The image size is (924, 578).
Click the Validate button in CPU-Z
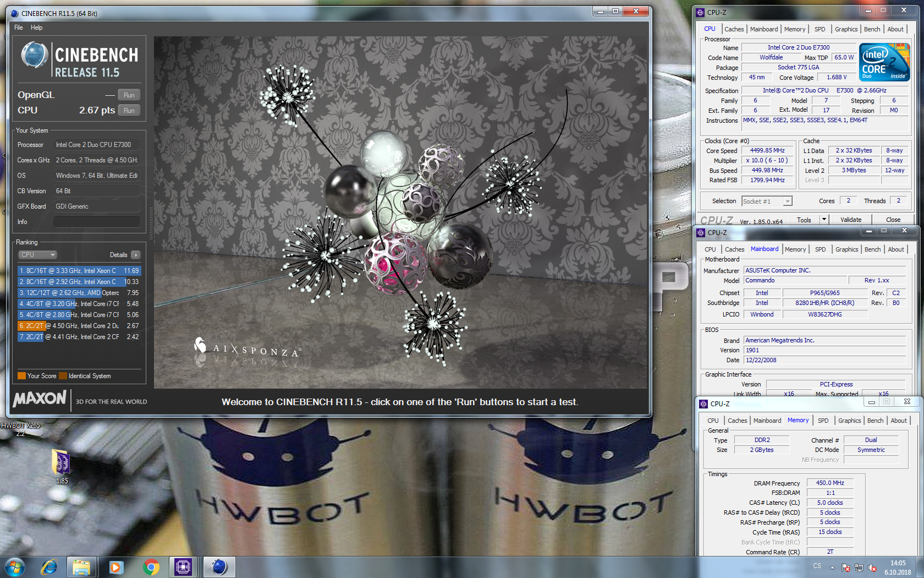pyautogui.click(x=851, y=220)
